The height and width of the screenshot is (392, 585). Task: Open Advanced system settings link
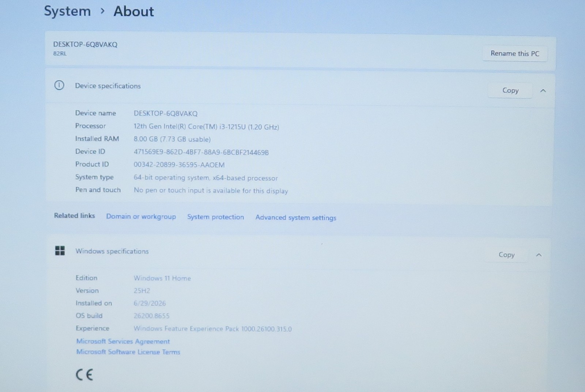point(296,217)
